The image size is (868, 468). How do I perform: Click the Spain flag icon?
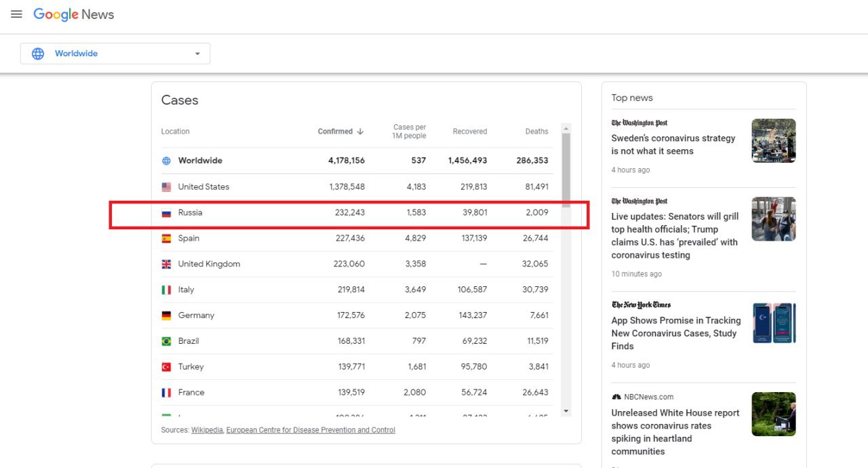pos(166,238)
